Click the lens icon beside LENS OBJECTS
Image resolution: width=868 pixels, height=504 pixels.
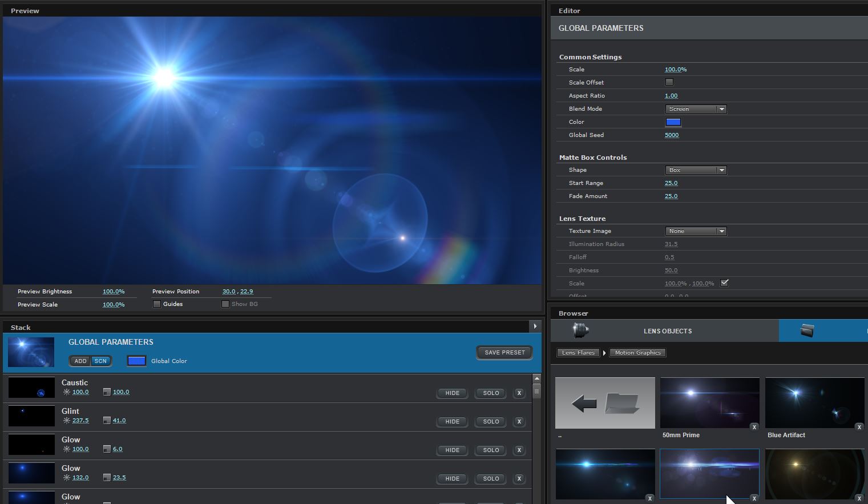click(580, 330)
